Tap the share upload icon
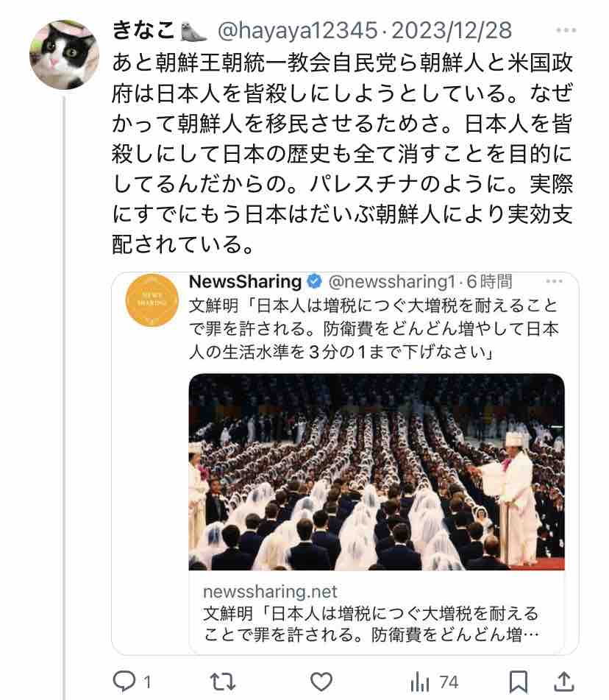The width and height of the screenshot is (609, 700). tap(563, 682)
